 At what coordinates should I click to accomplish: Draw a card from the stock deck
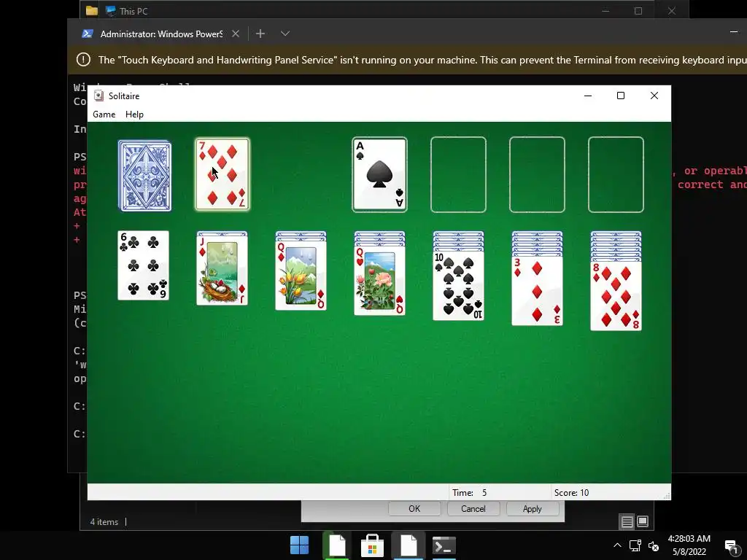point(145,175)
